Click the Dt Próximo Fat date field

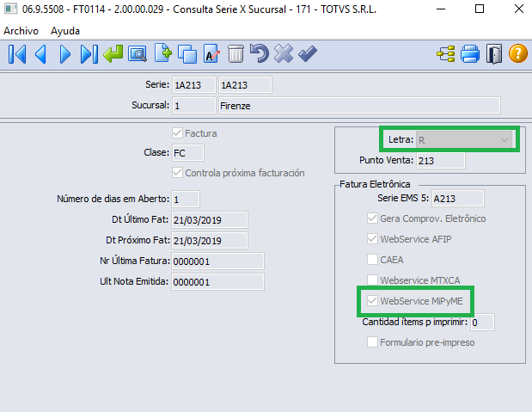pos(210,241)
